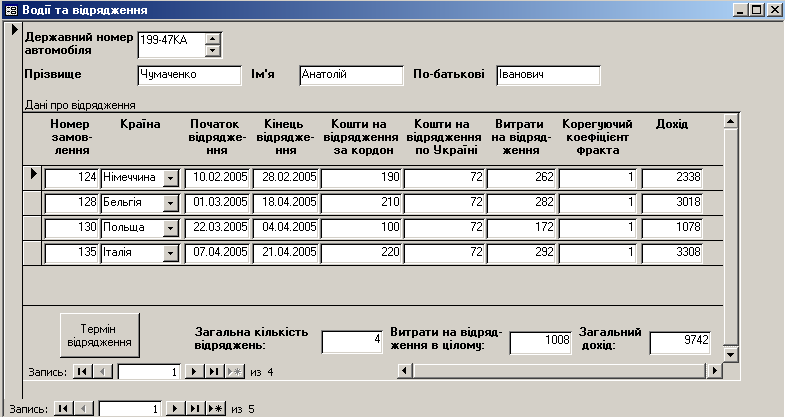The width and height of the screenshot is (785, 417).
Task: Click start date 10.02.2005 cell
Action: 217,178
